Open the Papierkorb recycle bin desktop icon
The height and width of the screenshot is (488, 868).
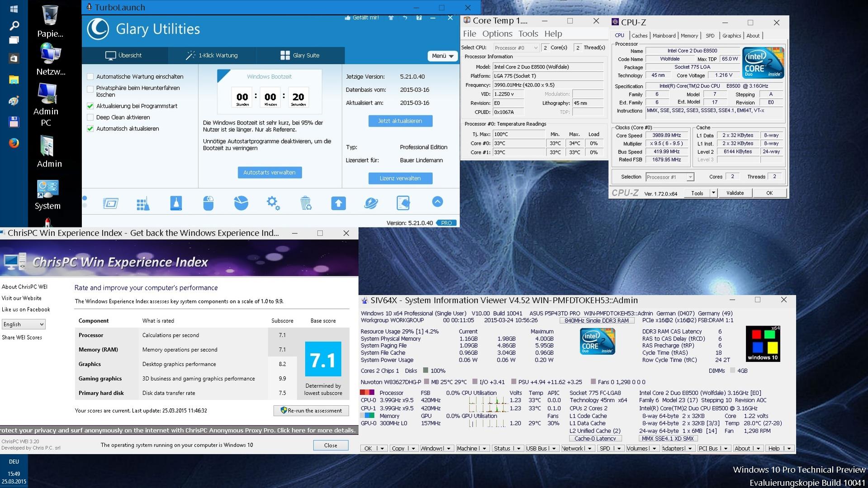tap(50, 21)
